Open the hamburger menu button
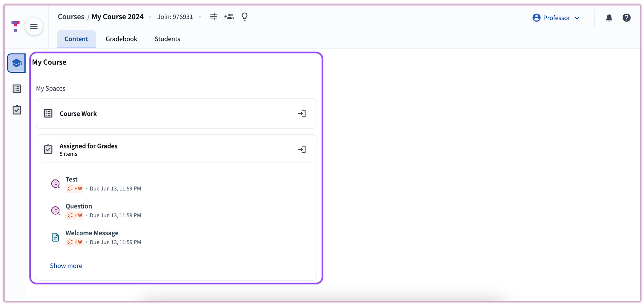The width and height of the screenshot is (644, 306). 34,26
